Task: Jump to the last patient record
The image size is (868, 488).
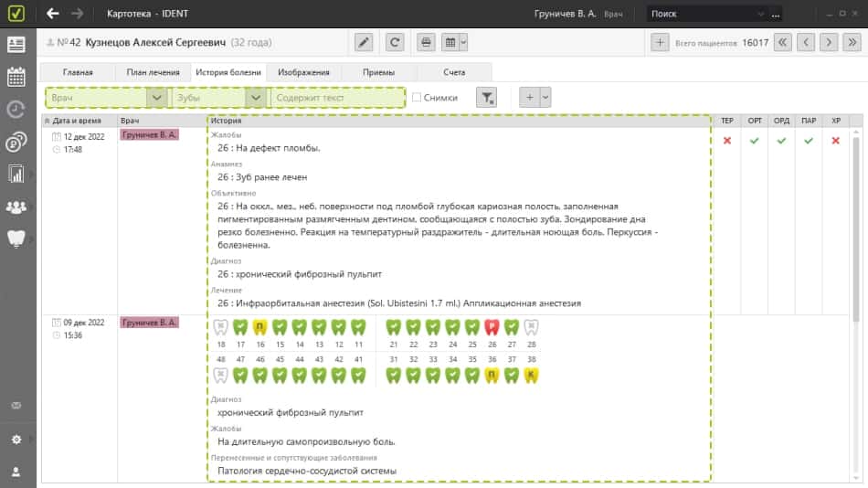Action: 852,42
